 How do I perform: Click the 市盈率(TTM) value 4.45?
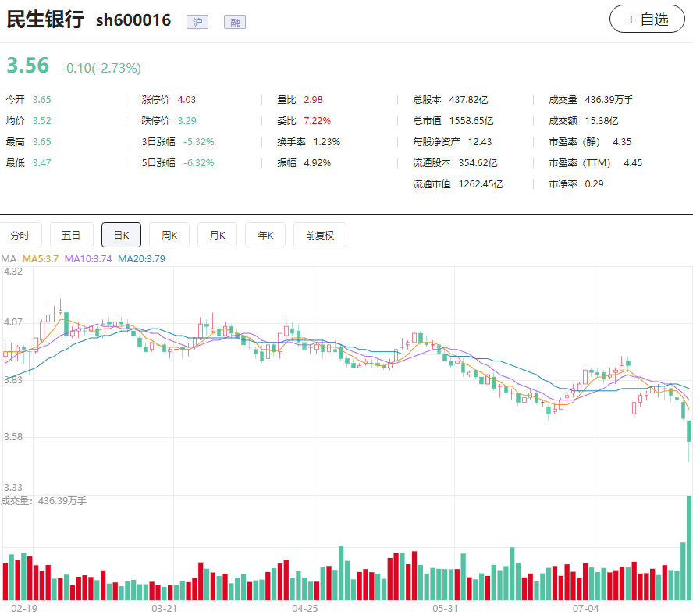633,162
